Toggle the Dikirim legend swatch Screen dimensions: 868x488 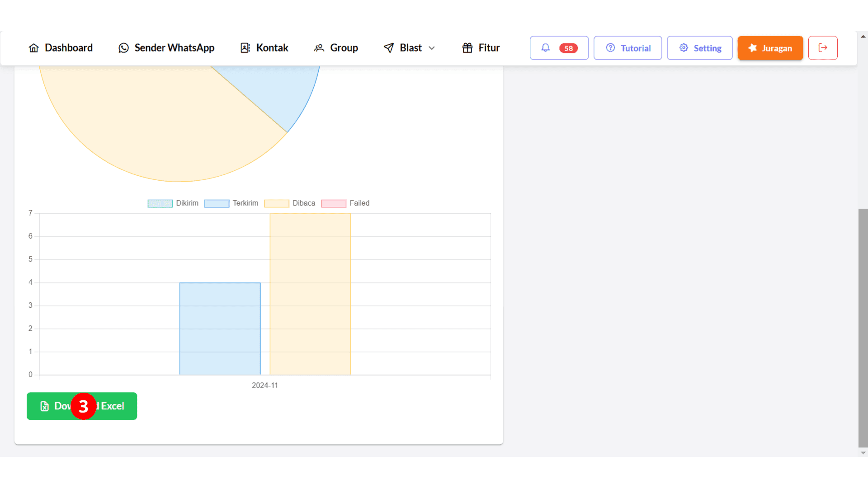(160, 203)
